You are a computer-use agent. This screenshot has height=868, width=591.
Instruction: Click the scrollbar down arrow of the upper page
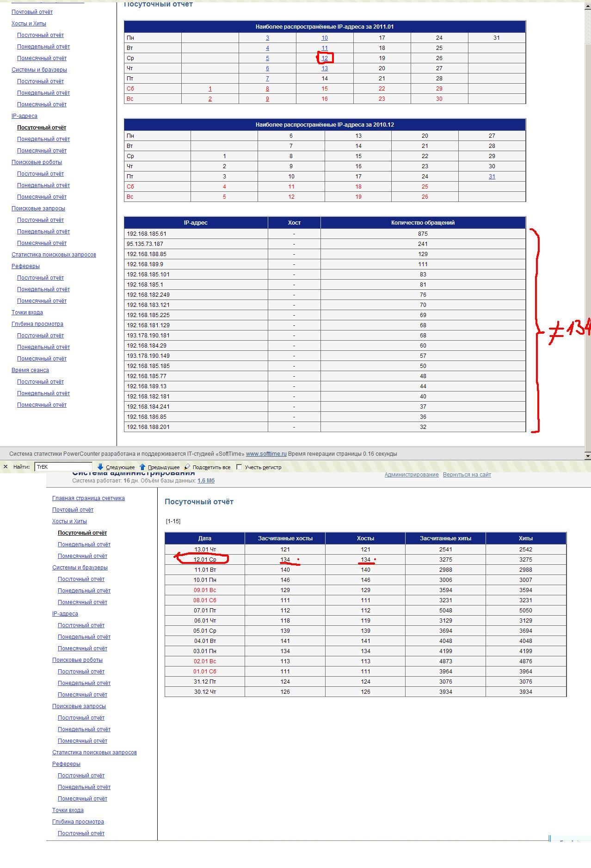click(x=588, y=456)
